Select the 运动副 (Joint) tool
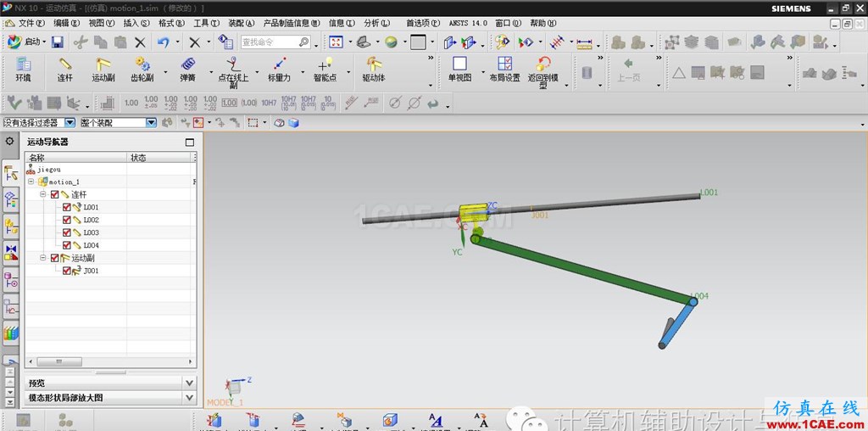The image size is (868, 431). (x=103, y=70)
